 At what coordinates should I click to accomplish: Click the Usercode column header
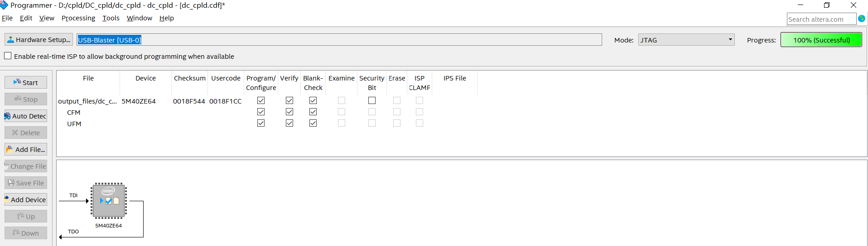click(226, 78)
